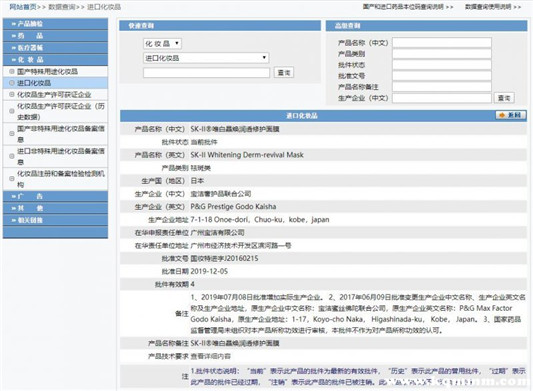Focus the 产品名称（中文） advanced search field

click(x=442, y=43)
